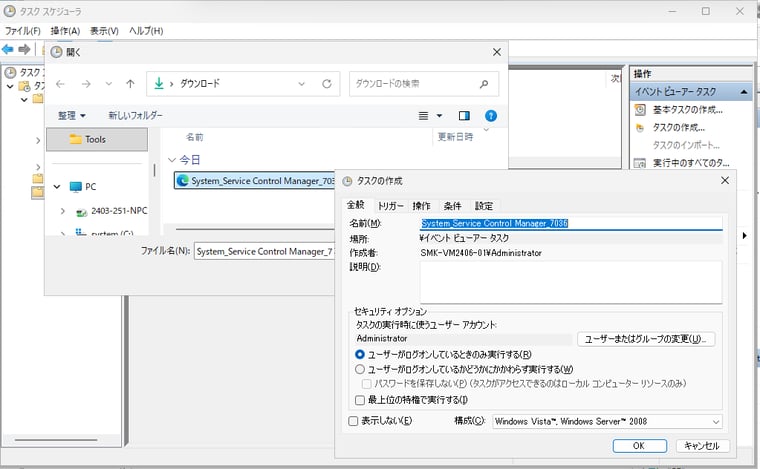Click タスクの作成 in actions pane
The width and height of the screenshot is (760, 469).
679,128
